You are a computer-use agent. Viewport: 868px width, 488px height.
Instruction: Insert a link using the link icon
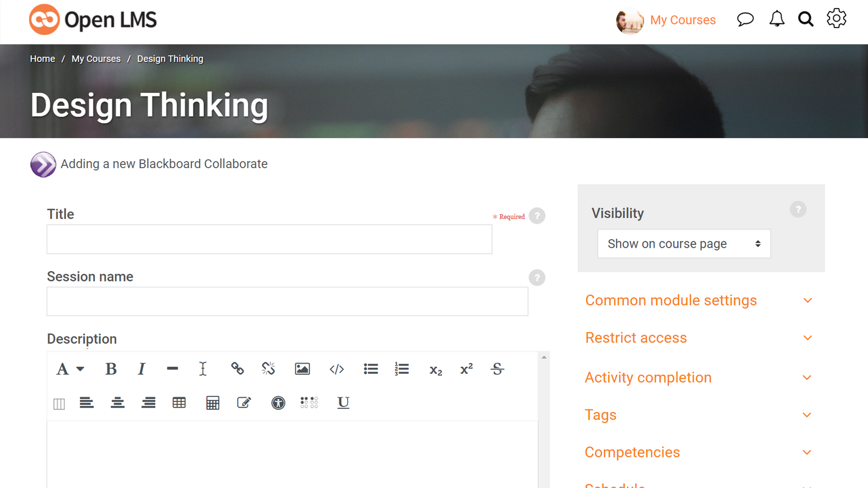click(237, 369)
